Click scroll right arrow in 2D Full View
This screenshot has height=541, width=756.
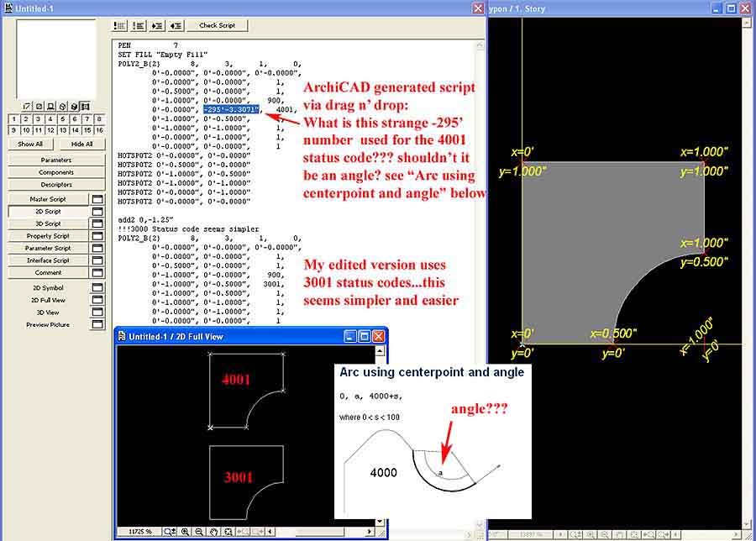pyautogui.click(x=370, y=532)
